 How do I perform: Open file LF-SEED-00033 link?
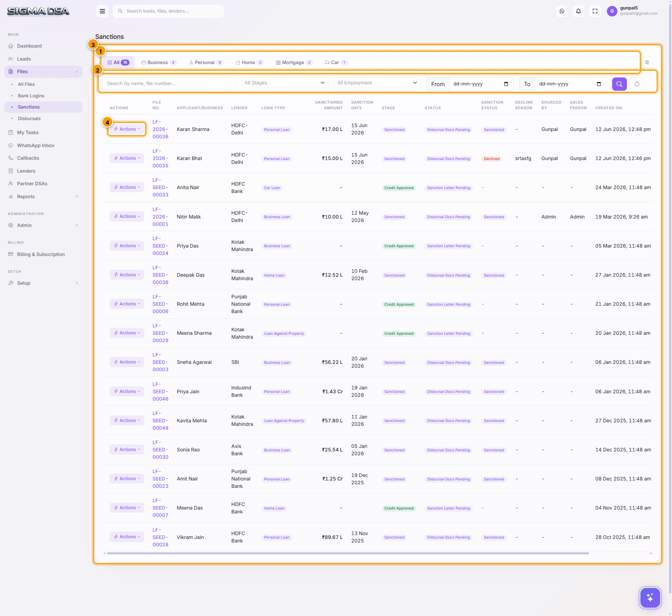(160, 187)
